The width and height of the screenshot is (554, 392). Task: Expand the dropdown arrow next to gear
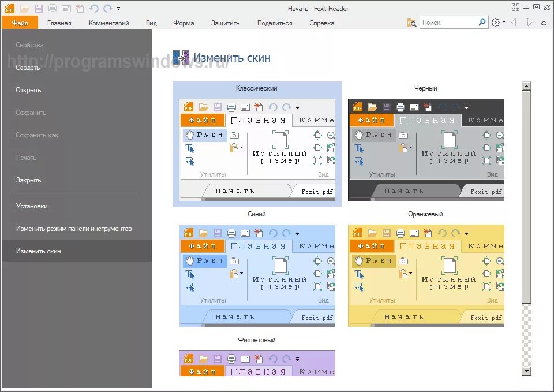coord(504,22)
